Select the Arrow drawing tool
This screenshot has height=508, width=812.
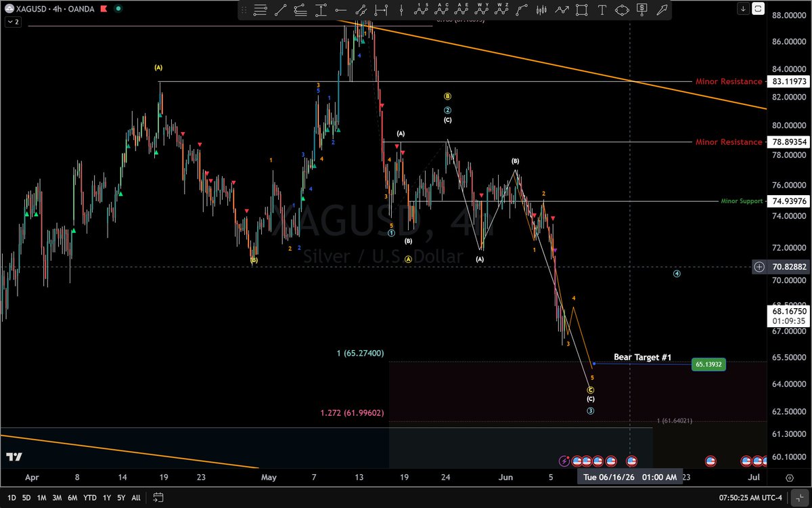point(662,9)
